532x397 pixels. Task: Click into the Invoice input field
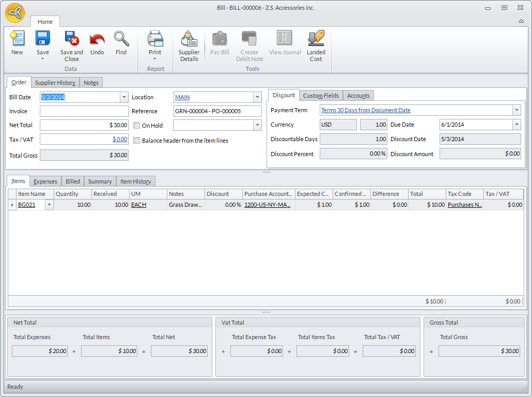(84, 111)
